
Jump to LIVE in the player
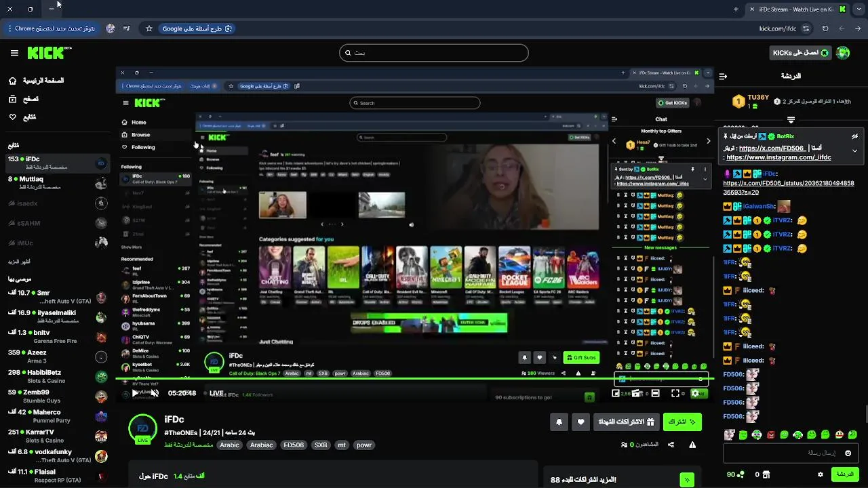216,393
